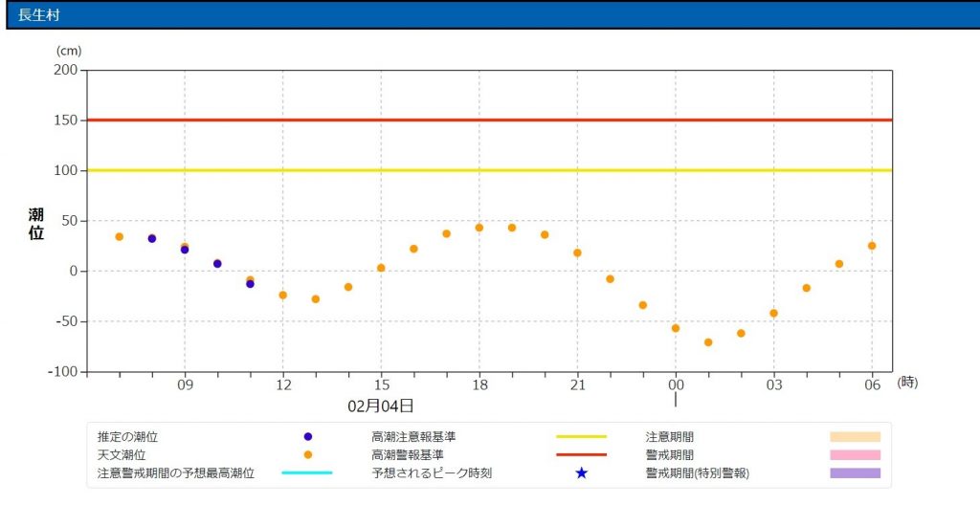Click the 18 hour label on x-axis

479,385
